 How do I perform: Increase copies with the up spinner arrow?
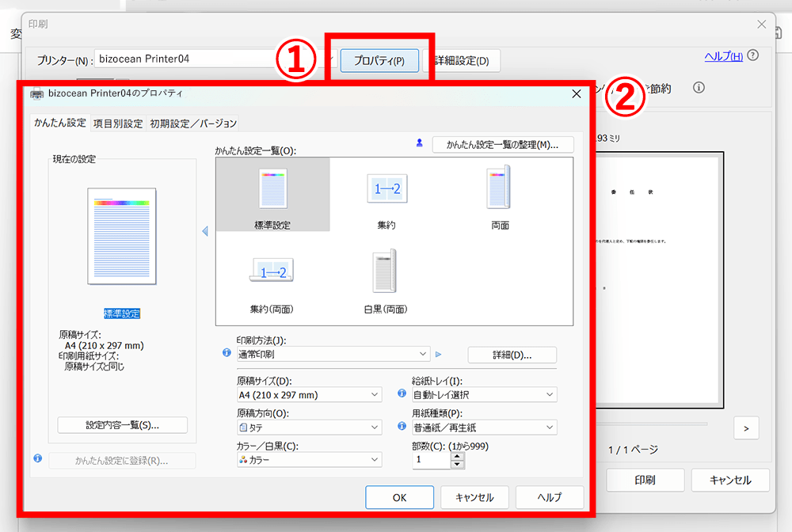pyautogui.click(x=457, y=456)
